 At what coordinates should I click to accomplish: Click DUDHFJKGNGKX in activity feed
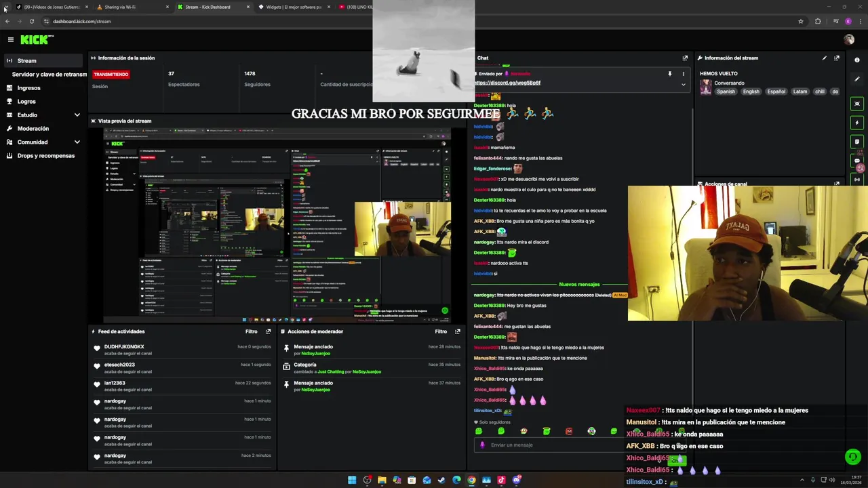point(124,346)
